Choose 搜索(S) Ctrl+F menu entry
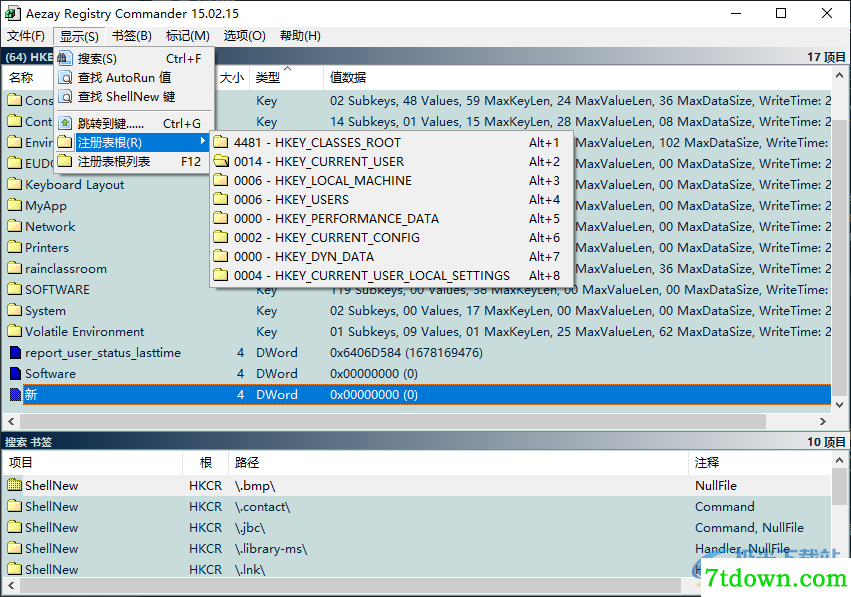The image size is (851, 597). tap(134, 59)
